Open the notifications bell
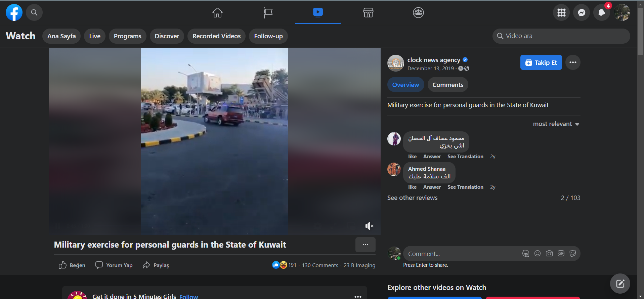This screenshot has height=299, width=644. pyautogui.click(x=601, y=13)
